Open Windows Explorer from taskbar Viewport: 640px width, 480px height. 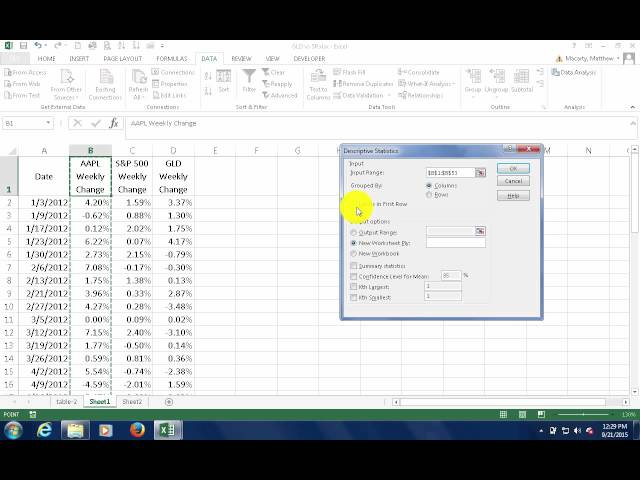pyautogui.click(x=75, y=430)
